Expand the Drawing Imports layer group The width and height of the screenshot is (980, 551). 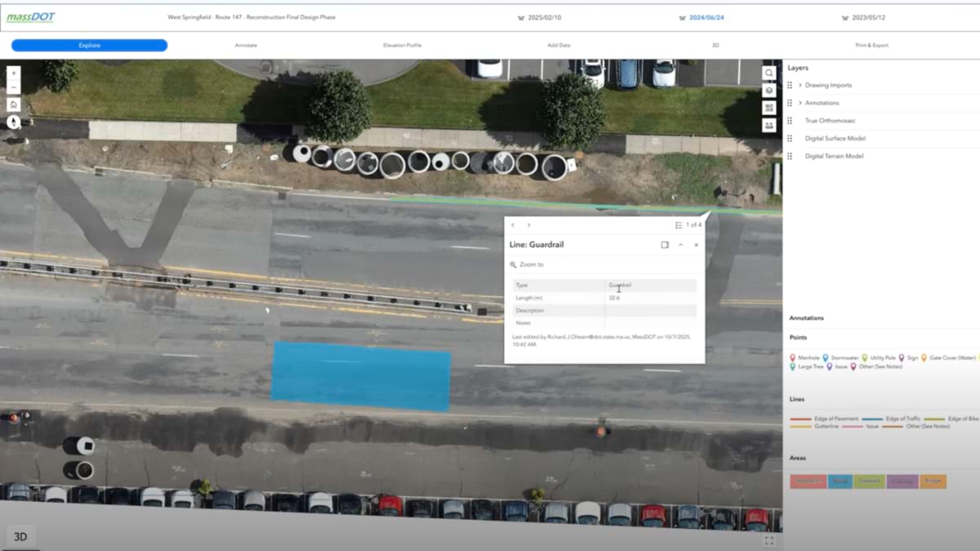[x=800, y=85]
